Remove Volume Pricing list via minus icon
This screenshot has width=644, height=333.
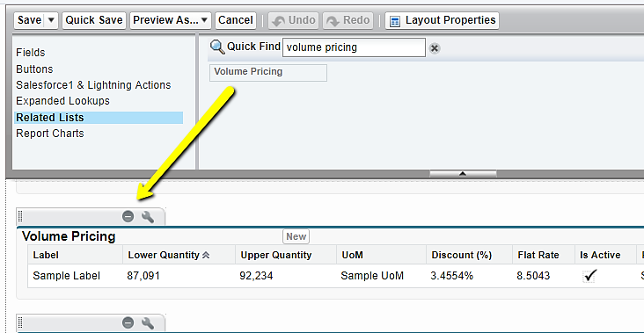(128, 216)
